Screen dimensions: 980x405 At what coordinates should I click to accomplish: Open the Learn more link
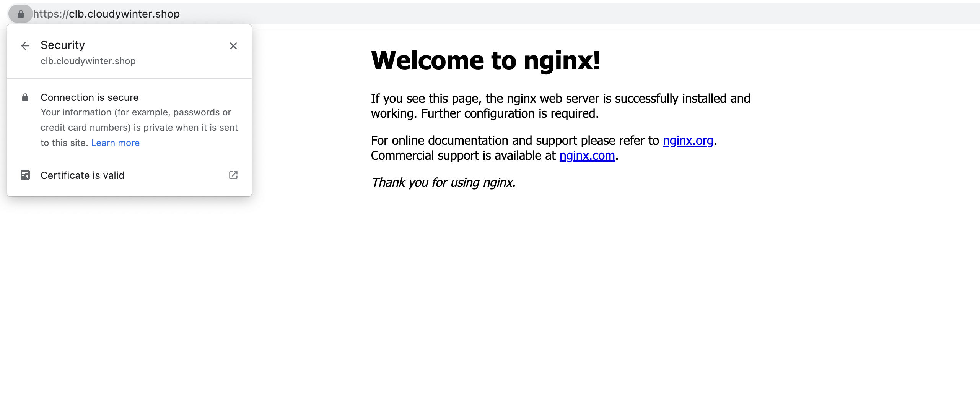coord(115,143)
